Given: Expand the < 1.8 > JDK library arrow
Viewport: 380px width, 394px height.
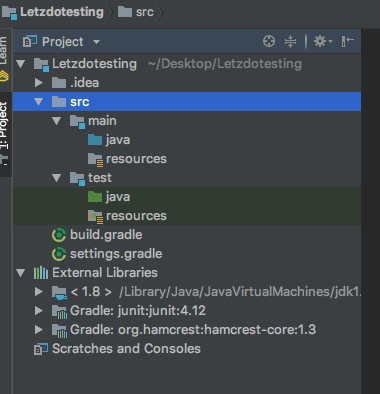Looking at the screenshot, I should tap(39, 292).
